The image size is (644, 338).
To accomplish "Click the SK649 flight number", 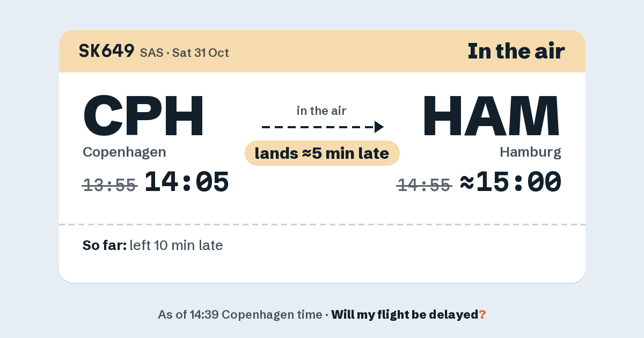I will (106, 51).
